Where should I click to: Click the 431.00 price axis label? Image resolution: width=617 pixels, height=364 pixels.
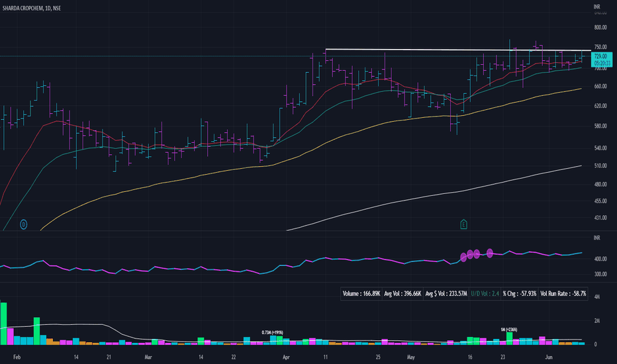pos(600,218)
